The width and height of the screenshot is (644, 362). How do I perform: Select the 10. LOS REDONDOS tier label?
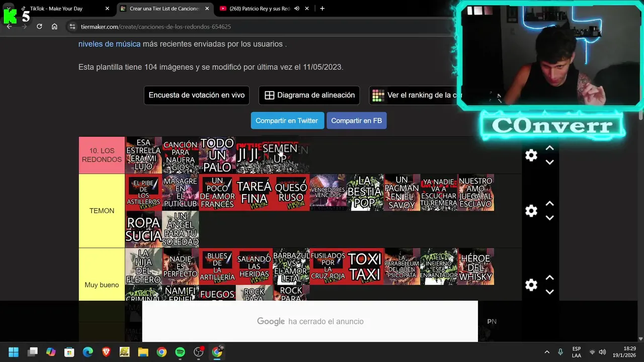pos(102,155)
